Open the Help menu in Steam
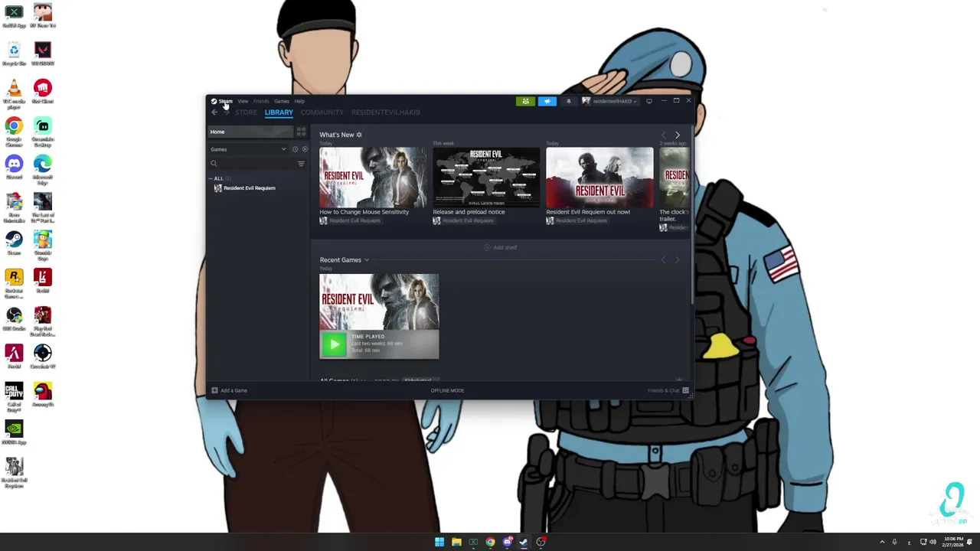Image resolution: width=980 pixels, height=551 pixels. [299, 101]
